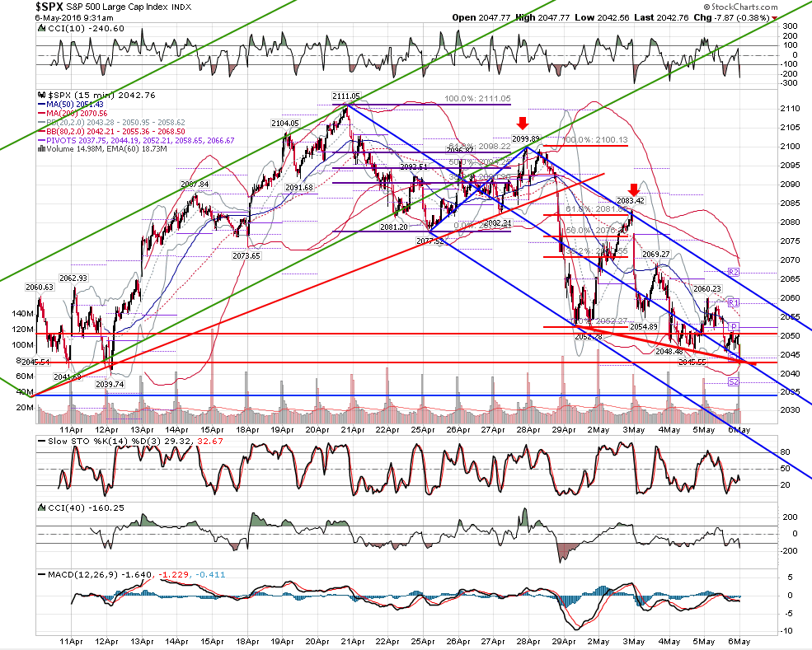Click the 2060.23 price label
The height and width of the screenshot is (650, 812).
point(706,289)
